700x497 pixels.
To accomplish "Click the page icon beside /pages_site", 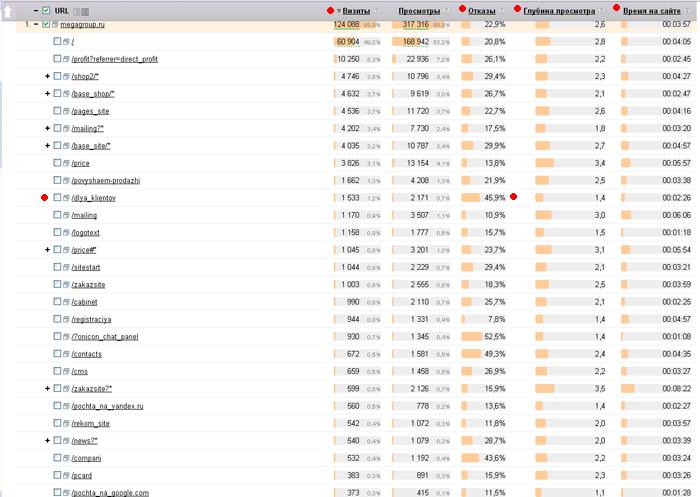I will pyautogui.click(x=66, y=111).
